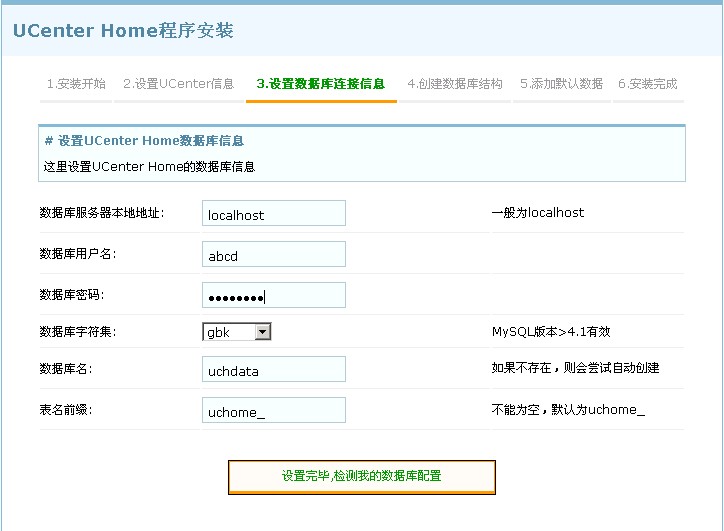Click the hint 一般为localhost
Viewport: 724px width, 531px height.
(x=538, y=213)
